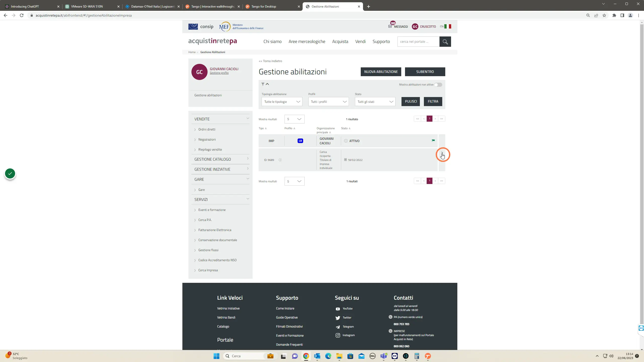Click the Telegram icon in footer
The height and width of the screenshot is (362, 644).
tap(338, 327)
